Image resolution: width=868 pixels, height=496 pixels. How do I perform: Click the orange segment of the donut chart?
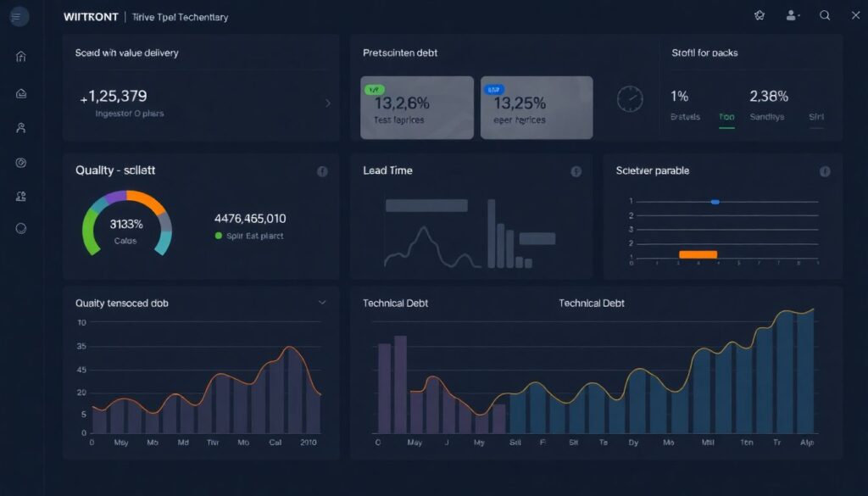(147, 201)
